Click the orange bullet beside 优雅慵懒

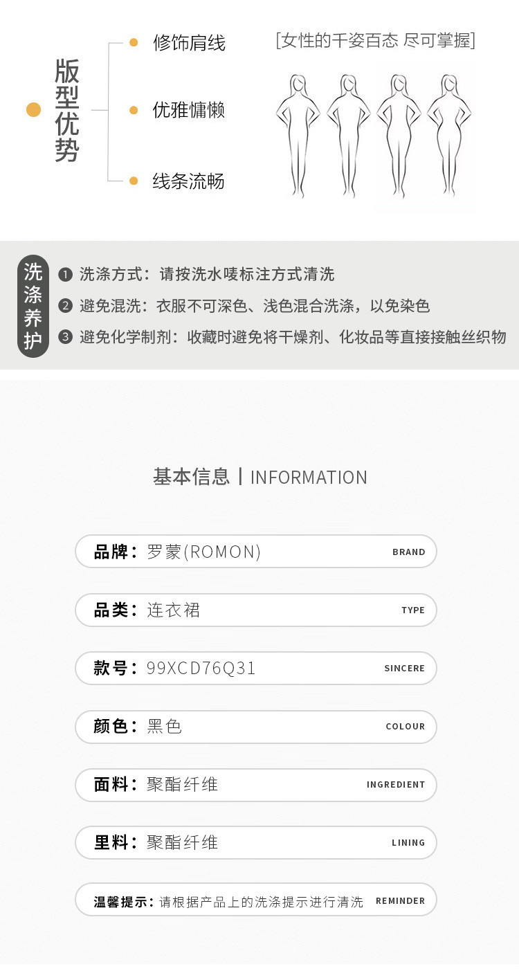coord(134,110)
